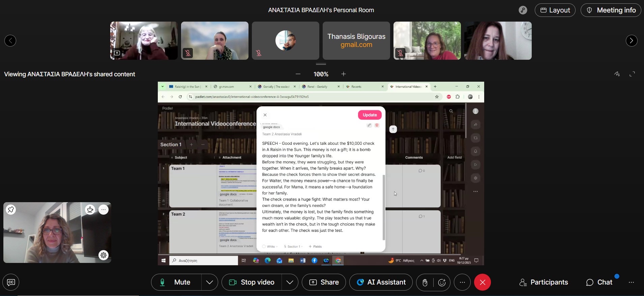The image size is (644, 296).
Task: Zoom in shared content with plus
Action: click(344, 74)
